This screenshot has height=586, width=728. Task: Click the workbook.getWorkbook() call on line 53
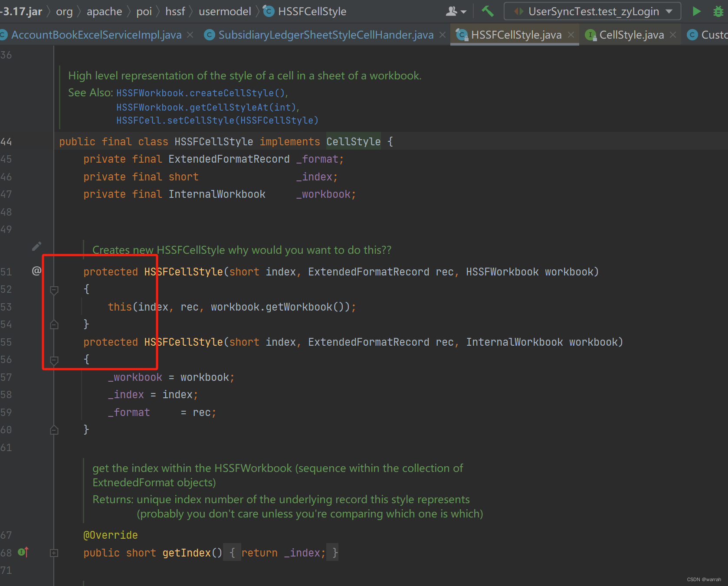coord(280,307)
